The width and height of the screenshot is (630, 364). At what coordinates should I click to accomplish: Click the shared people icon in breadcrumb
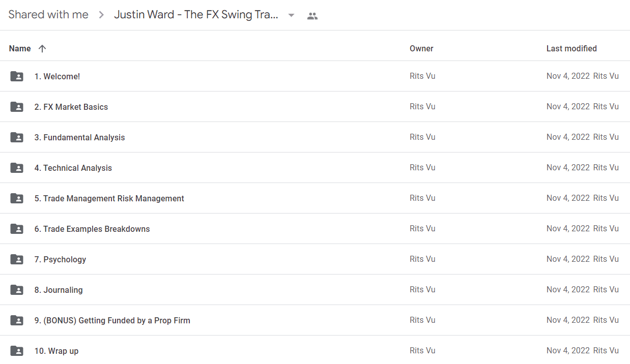312,16
